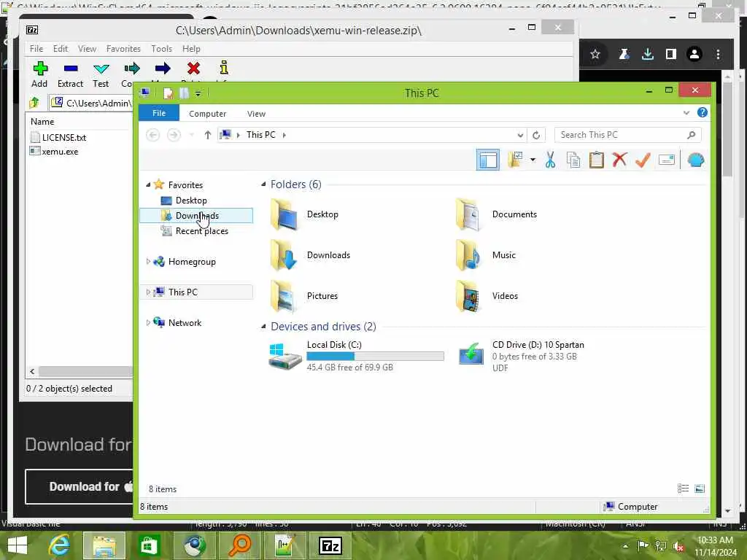The width and height of the screenshot is (747, 560).
Task: Click the folder options icon in Explorer toolbar
Action: [516, 160]
